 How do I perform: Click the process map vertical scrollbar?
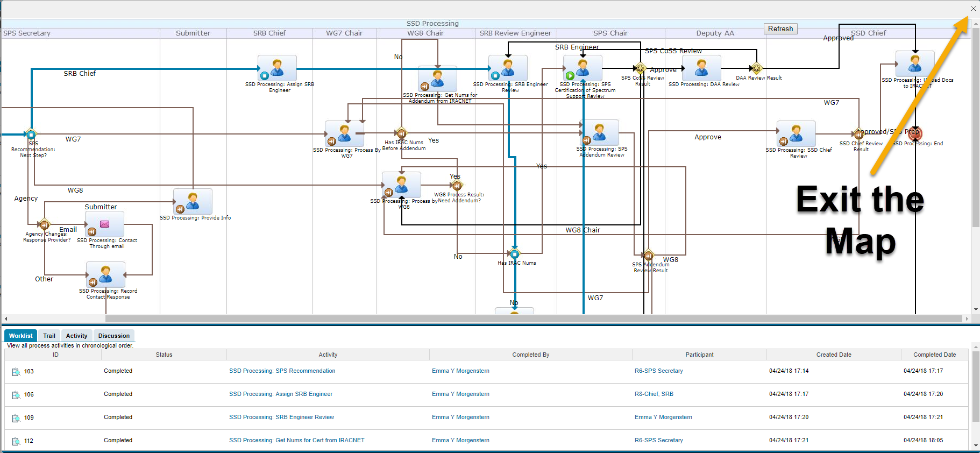pos(976,128)
